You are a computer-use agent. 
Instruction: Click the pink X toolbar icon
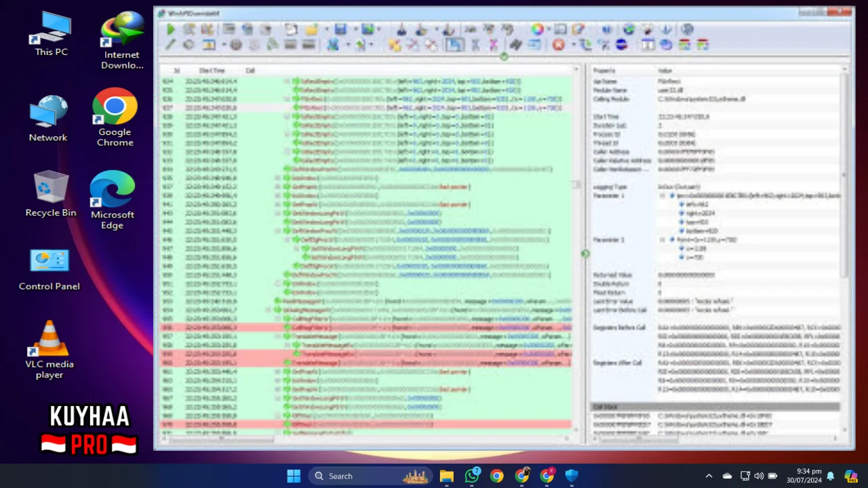click(494, 45)
